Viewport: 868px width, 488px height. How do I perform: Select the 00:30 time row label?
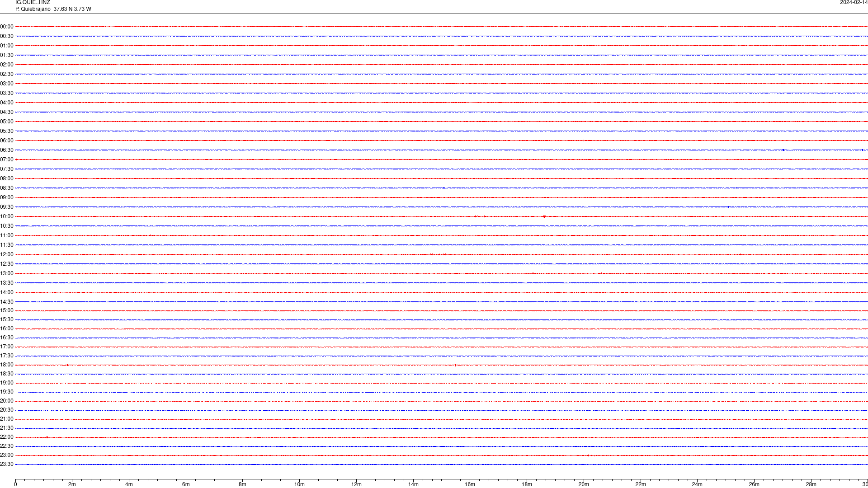tap(7, 36)
